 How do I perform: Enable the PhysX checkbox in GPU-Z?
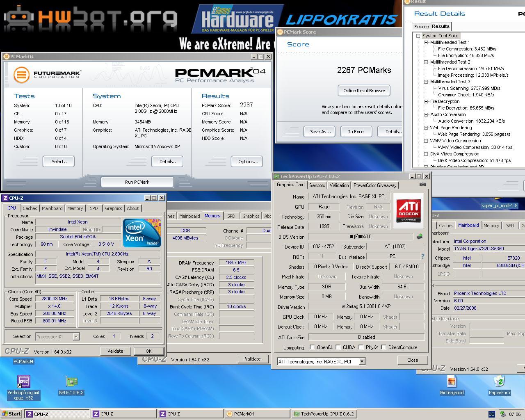[x=361, y=347]
